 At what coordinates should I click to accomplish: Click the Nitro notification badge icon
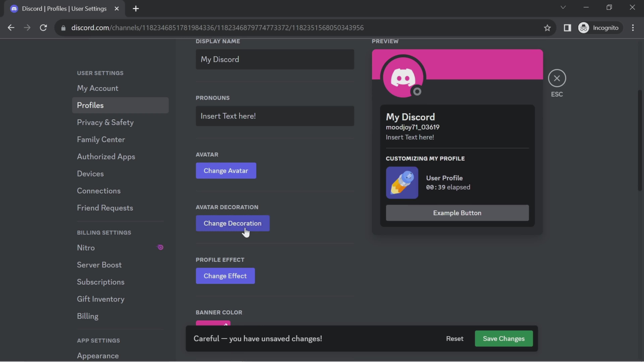pyautogui.click(x=160, y=247)
